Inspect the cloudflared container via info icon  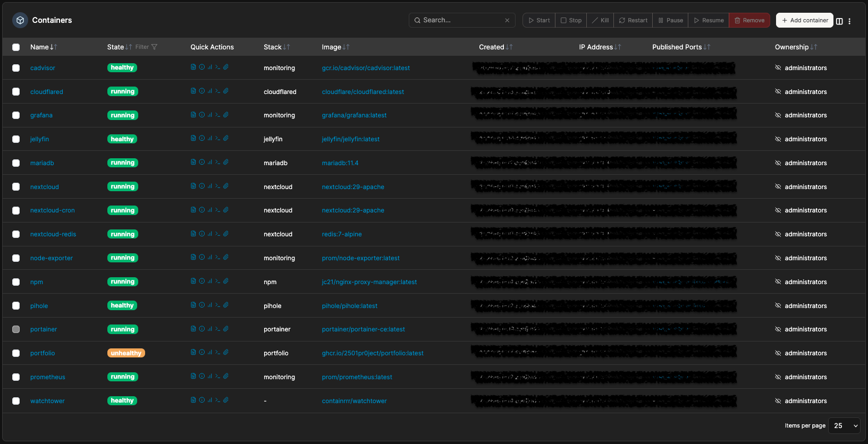pyautogui.click(x=202, y=91)
